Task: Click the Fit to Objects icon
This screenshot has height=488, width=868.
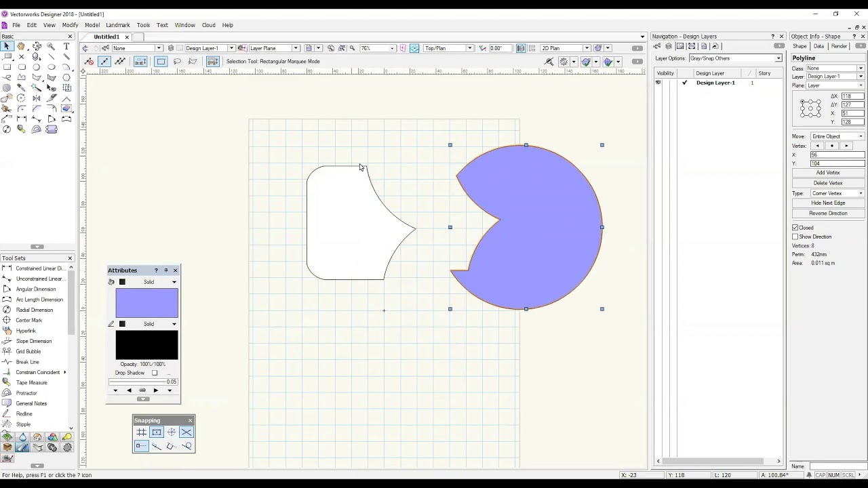Action: 341,48
